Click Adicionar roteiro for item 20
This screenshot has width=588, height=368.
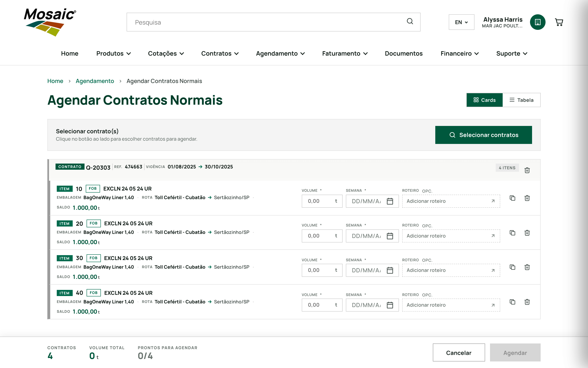[451, 236]
